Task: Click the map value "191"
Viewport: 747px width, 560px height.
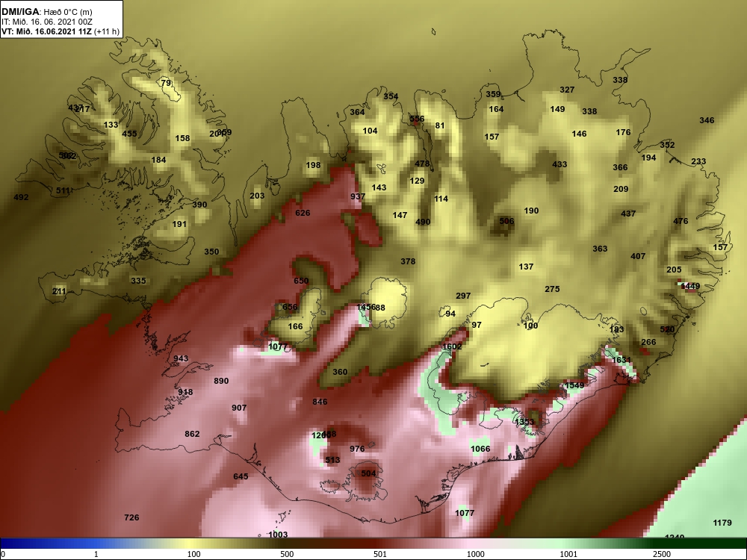Action: [179, 224]
